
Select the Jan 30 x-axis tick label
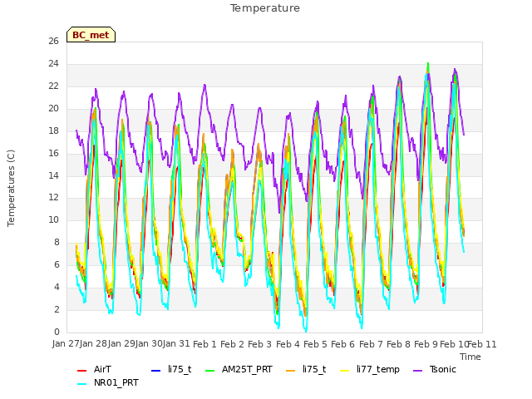click(149, 344)
